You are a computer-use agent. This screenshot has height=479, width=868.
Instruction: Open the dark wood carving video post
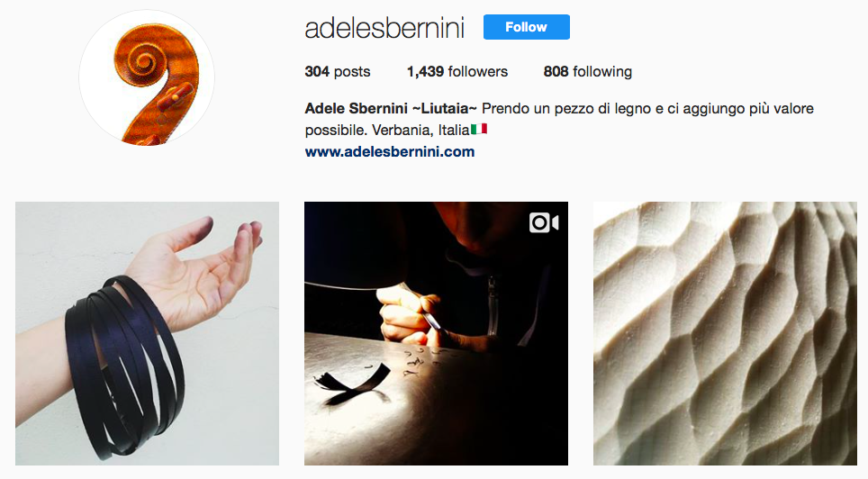(x=436, y=333)
